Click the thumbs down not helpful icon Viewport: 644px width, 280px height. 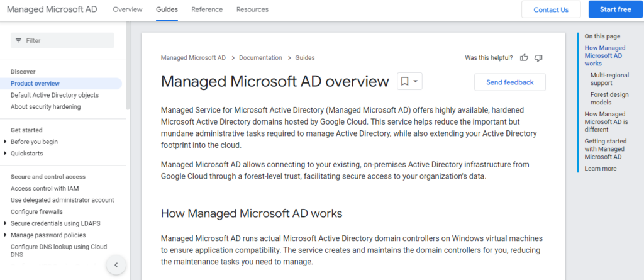538,57
